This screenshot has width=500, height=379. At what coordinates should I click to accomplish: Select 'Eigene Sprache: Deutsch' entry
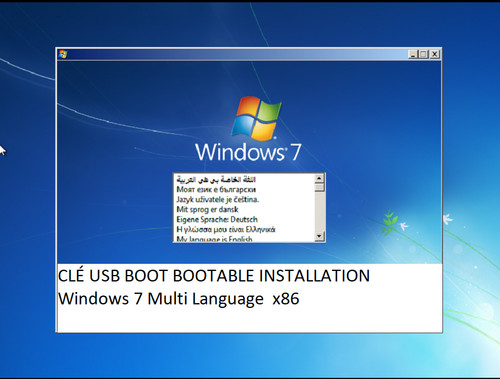pyautogui.click(x=244, y=220)
